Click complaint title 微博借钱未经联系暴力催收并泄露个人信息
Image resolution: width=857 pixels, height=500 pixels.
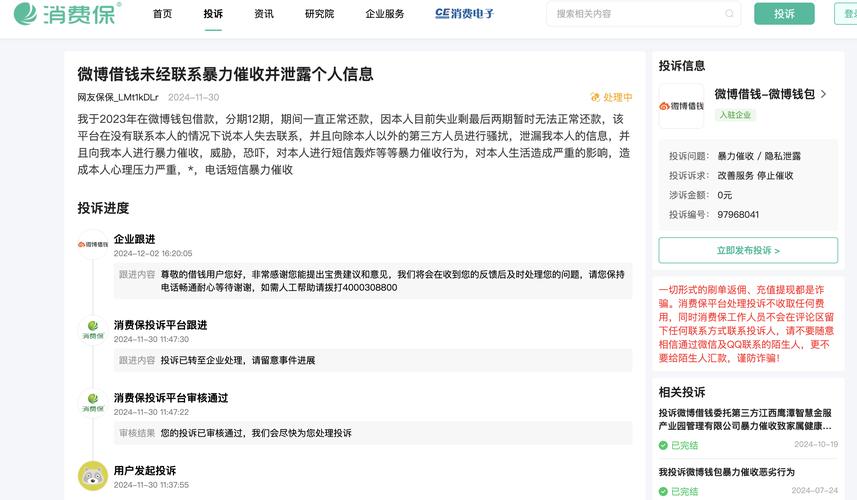(225, 74)
